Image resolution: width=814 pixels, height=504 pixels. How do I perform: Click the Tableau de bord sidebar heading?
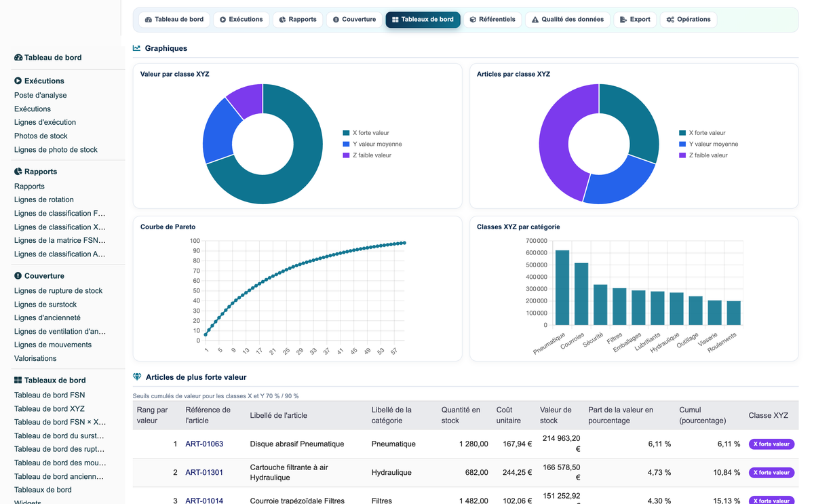click(53, 58)
